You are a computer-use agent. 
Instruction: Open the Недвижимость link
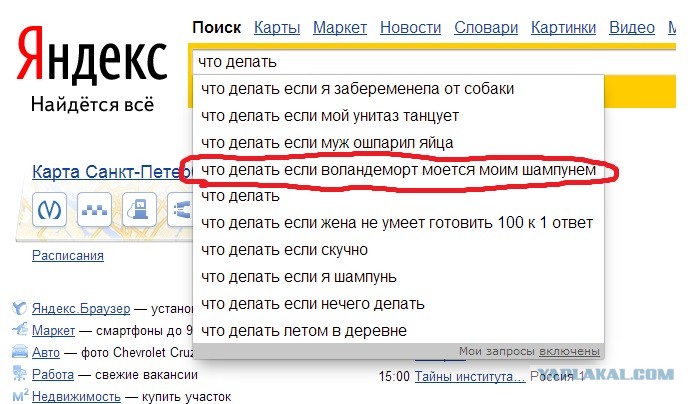point(76,397)
